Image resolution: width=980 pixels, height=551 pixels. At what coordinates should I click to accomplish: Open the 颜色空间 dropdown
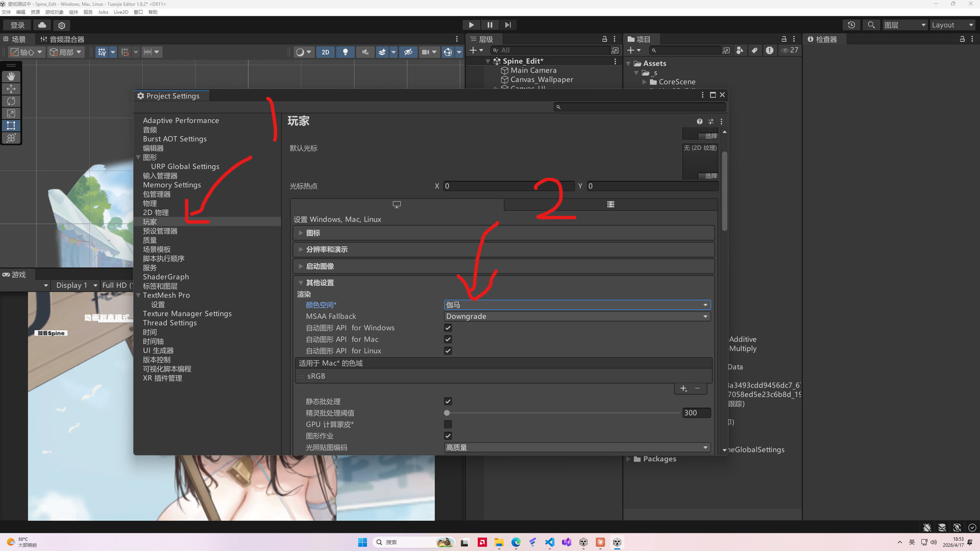[577, 305]
